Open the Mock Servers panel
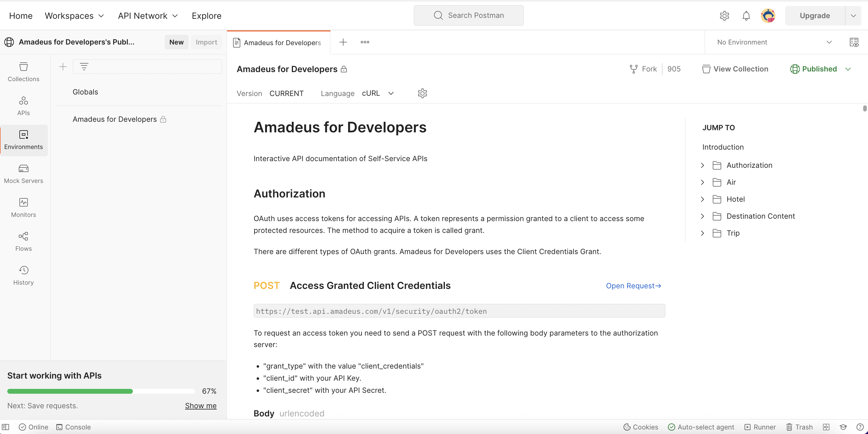 pos(24,174)
